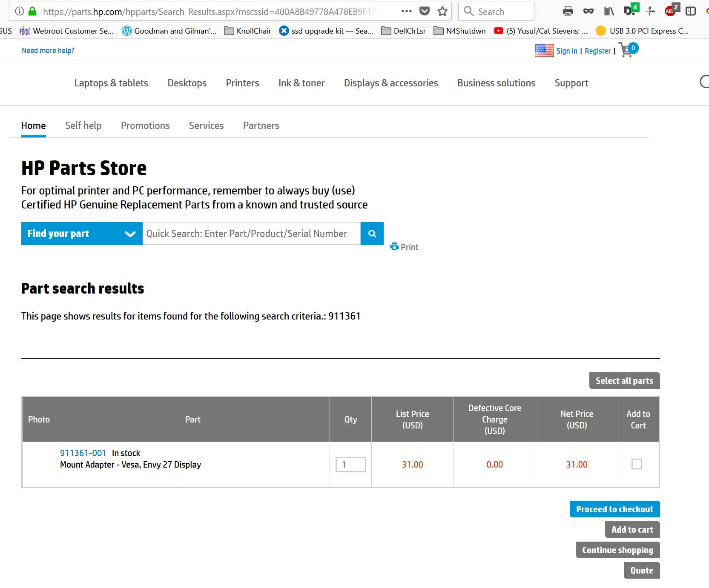The image size is (709, 588).
Task: Open Ink & toner menu
Action: [301, 83]
